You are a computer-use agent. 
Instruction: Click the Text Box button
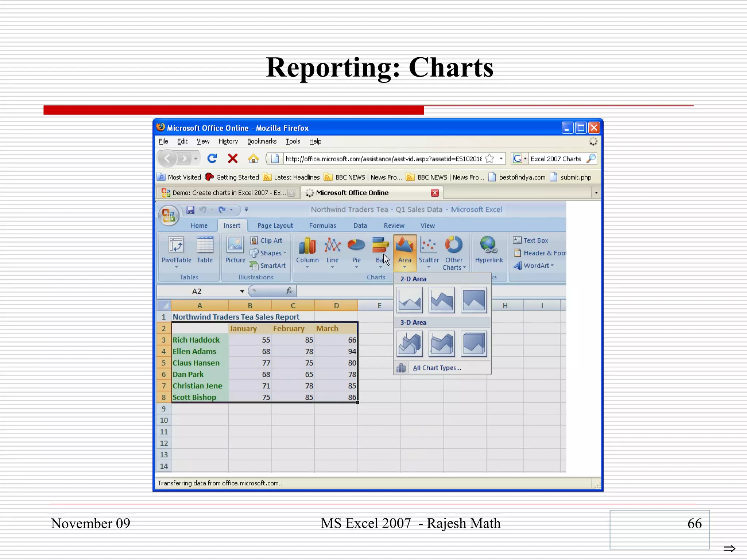point(530,240)
